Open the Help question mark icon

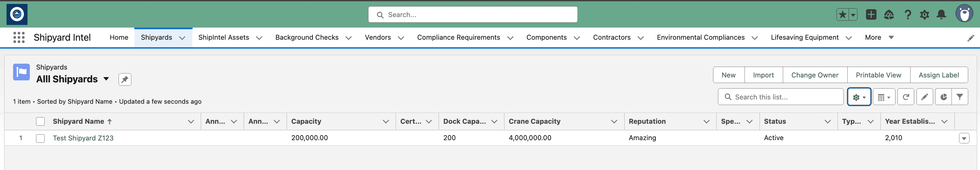(908, 15)
